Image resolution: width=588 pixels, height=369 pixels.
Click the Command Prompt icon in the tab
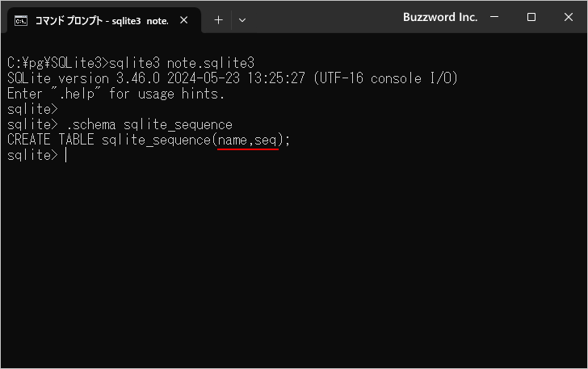point(22,20)
